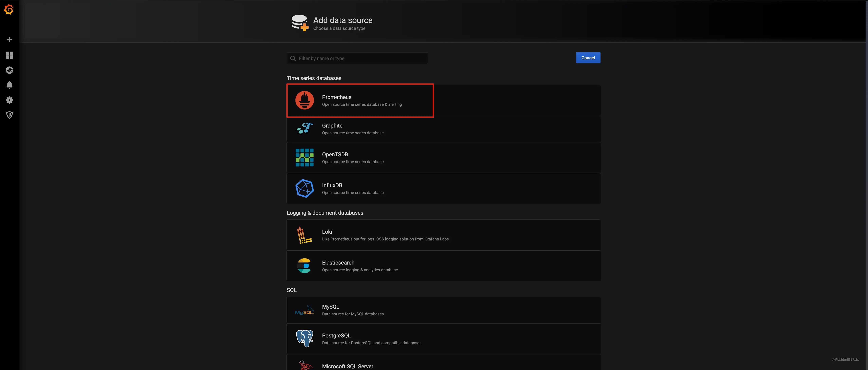Select the InfluxDB data source title
The image size is (868, 370).
click(332, 185)
